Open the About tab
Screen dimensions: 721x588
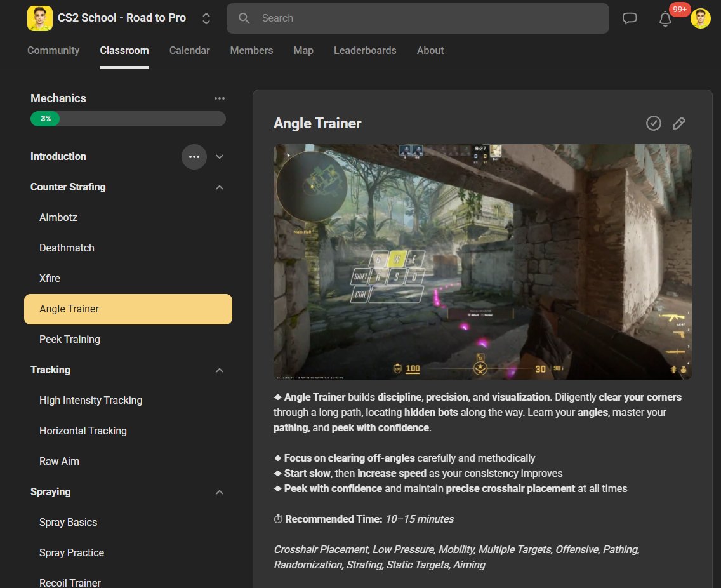tap(430, 51)
